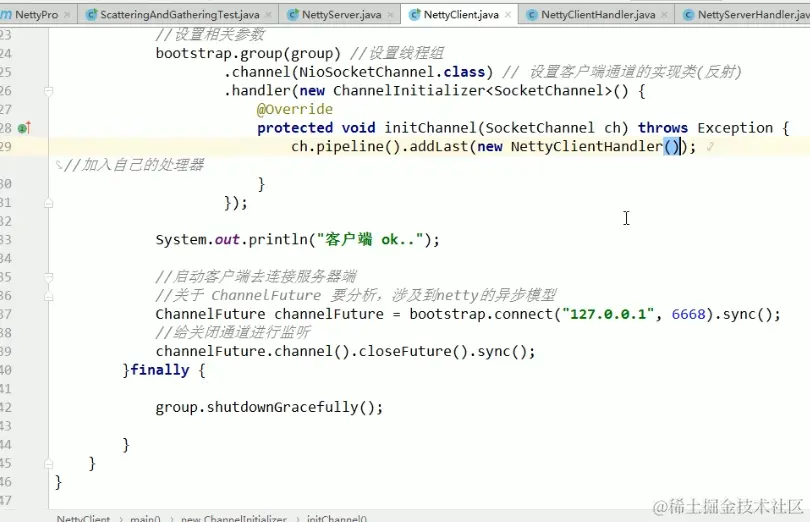810x522 pixels.
Task: Open the NettyClientHandler.java tab
Action: point(598,14)
